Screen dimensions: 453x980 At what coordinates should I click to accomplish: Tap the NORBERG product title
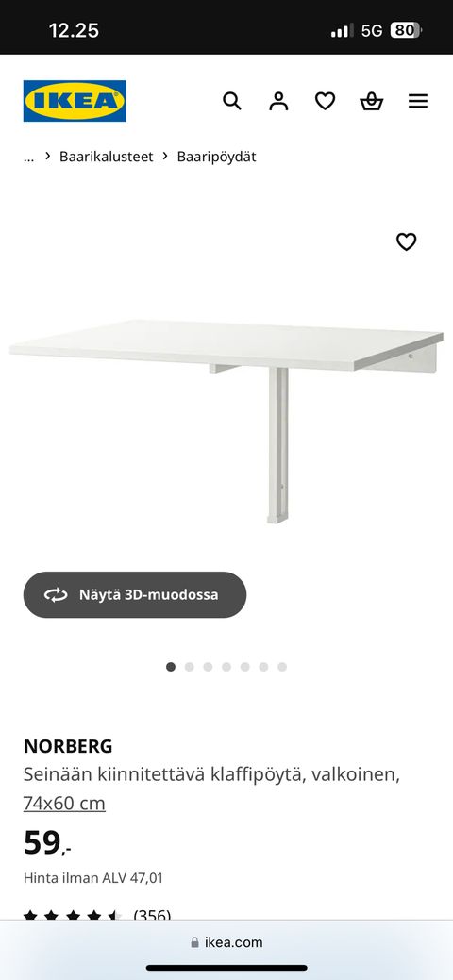[x=68, y=746]
